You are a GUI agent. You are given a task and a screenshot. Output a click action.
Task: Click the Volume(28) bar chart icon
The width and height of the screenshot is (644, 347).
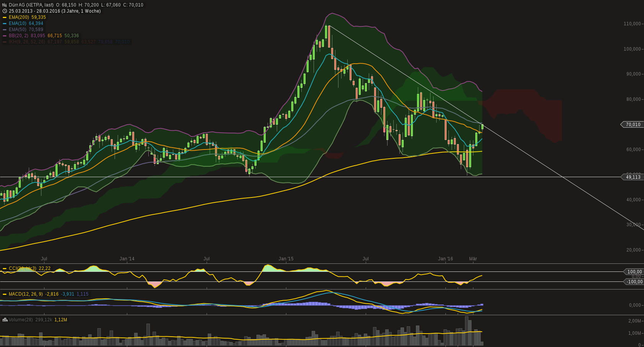pos(5,320)
